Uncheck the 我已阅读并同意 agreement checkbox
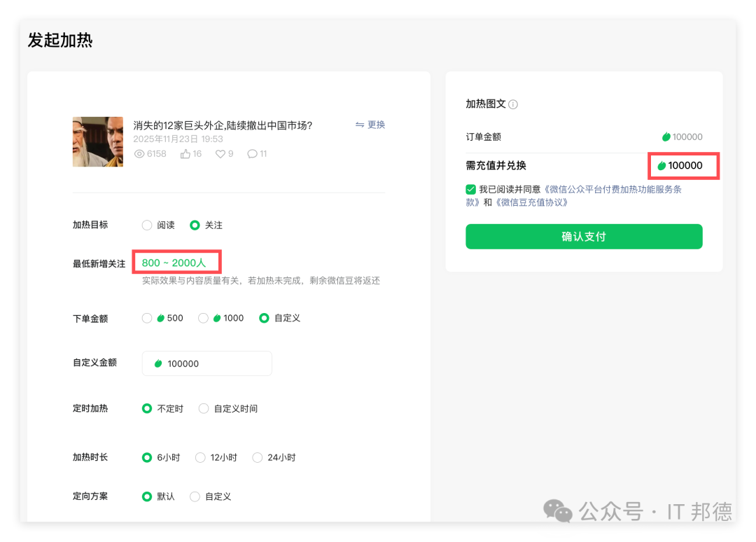Screen dimensions: 756x542 [470, 190]
